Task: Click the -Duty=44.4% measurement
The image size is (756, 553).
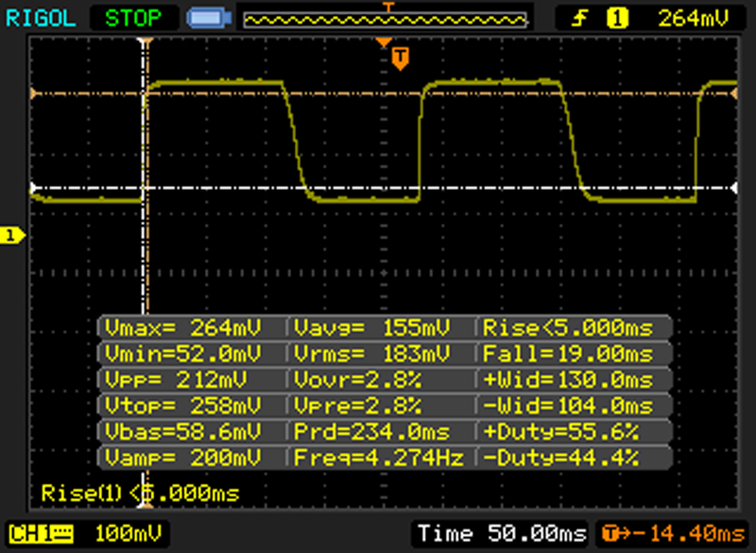Action: point(560,458)
